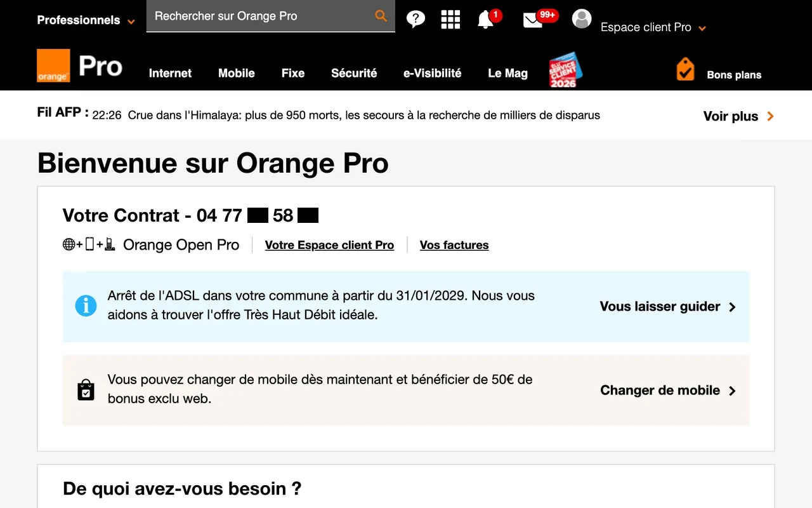The width and height of the screenshot is (812, 508).
Task: Click the Pro brand text
Action: click(x=100, y=66)
